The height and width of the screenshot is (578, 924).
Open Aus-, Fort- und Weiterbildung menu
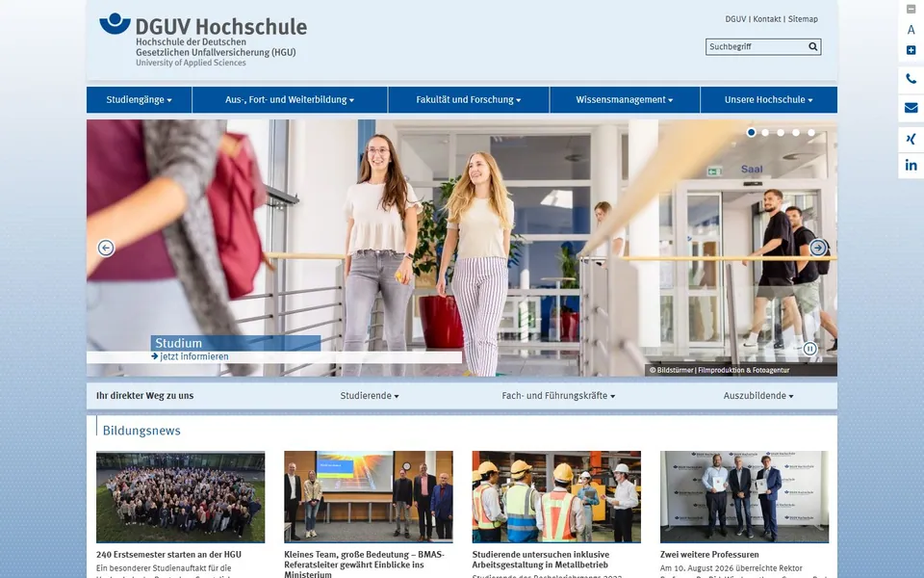pos(290,99)
